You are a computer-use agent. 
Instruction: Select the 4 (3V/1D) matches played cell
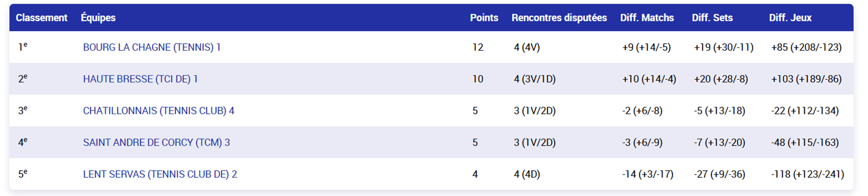click(535, 79)
